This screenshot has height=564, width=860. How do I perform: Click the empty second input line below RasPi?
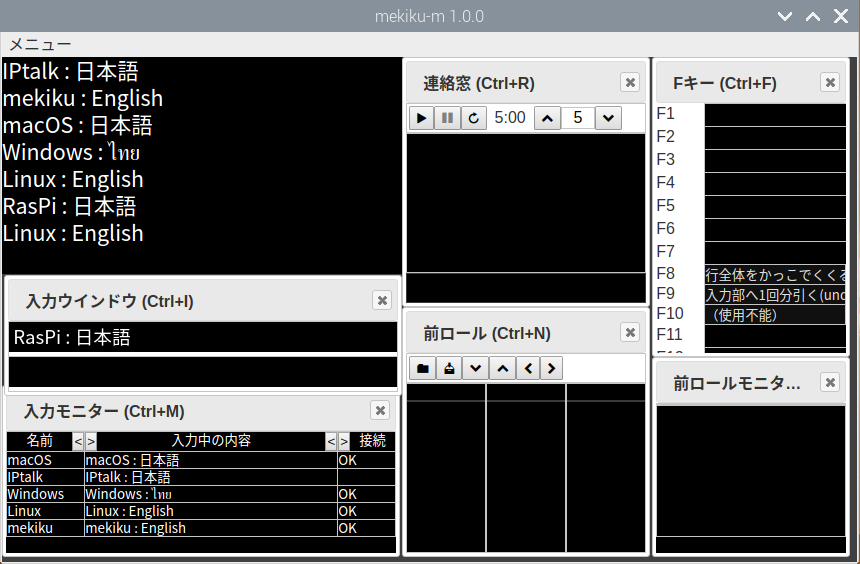click(x=203, y=373)
